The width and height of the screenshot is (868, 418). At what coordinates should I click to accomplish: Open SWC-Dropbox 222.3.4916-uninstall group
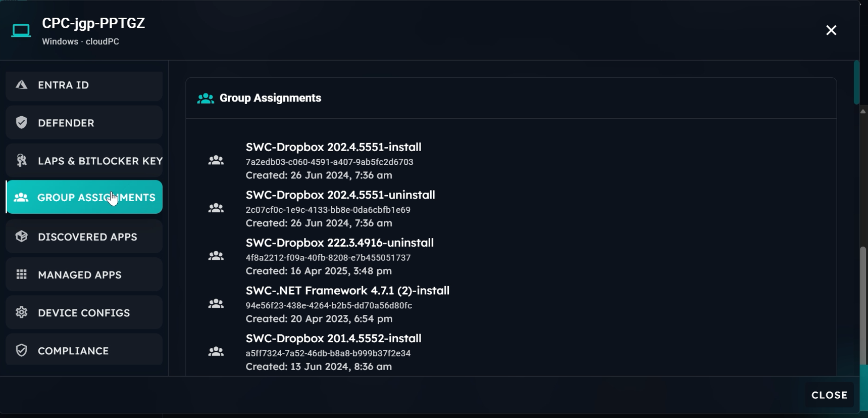click(x=339, y=243)
